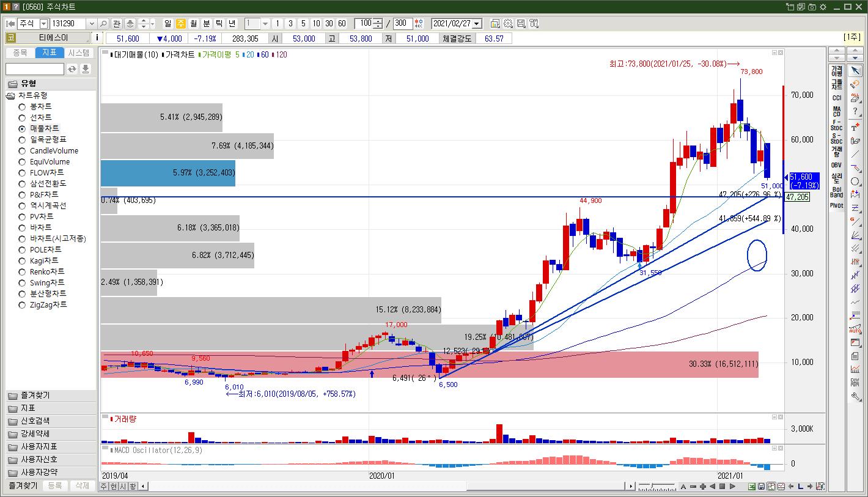This screenshot has width=868, height=497.
Task: Click the stock info 'i' icon
Action: pyautogui.click(x=97, y=38)
